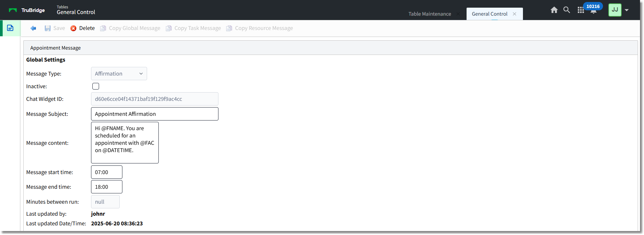Open notifications bell with 10216 badge
Viewport: 644px width, 235px height.
[x=593, y=11]
